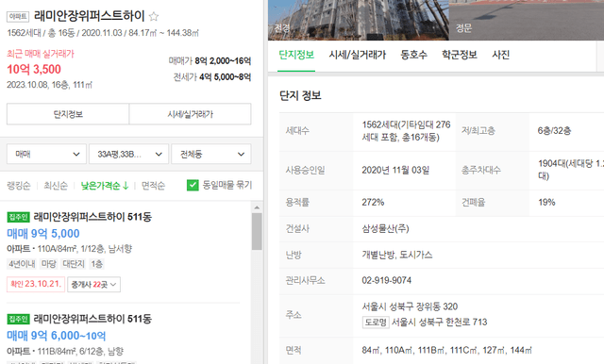Screen dimensions: 604x364
Task: Sort listings by 랭킹순
Action: pos(19,186)
